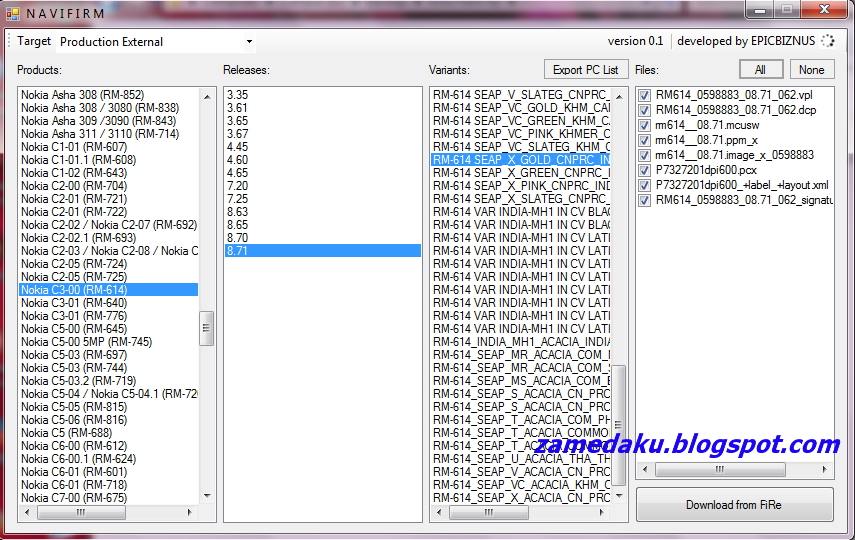Select Nokia C3-00 (RM-614) product
855x540 pixels.
point(109,290)
